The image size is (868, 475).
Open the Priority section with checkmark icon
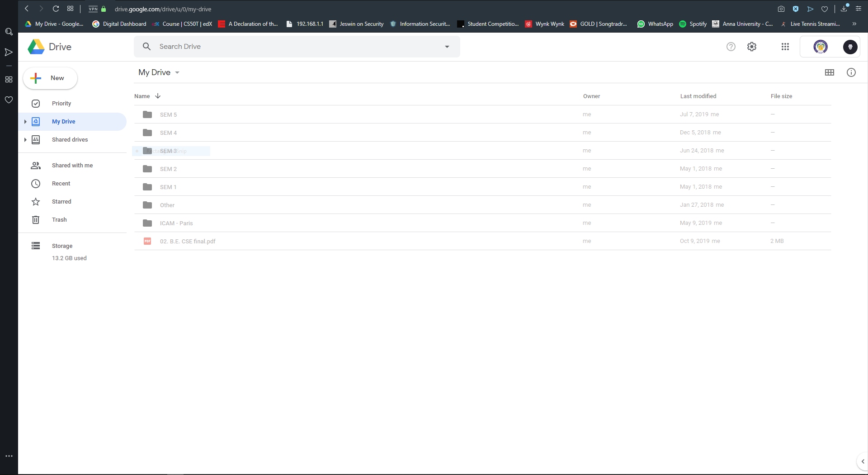61,103
